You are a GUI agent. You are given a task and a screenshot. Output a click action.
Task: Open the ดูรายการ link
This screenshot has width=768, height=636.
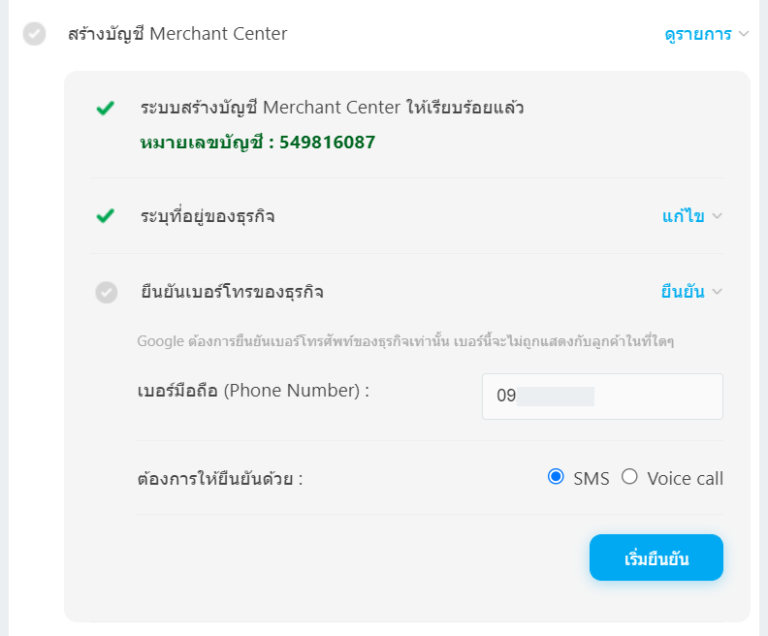(699, 34)
